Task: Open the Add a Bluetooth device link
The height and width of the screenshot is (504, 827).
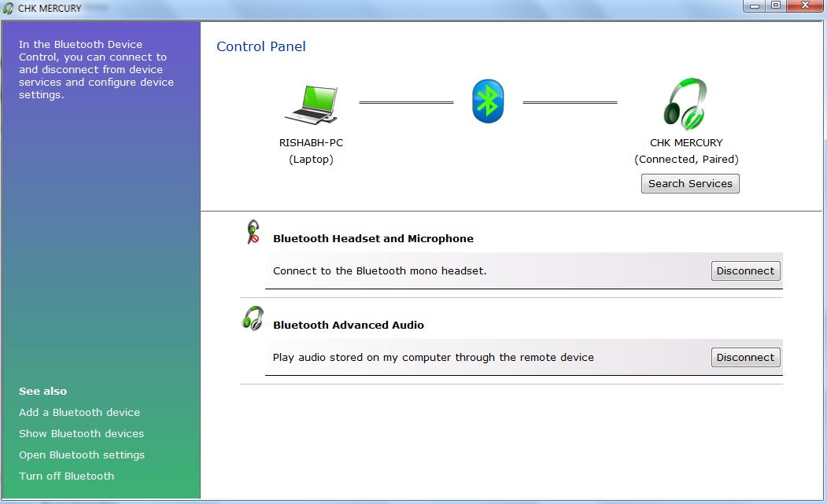Action: tap(79, 412)
